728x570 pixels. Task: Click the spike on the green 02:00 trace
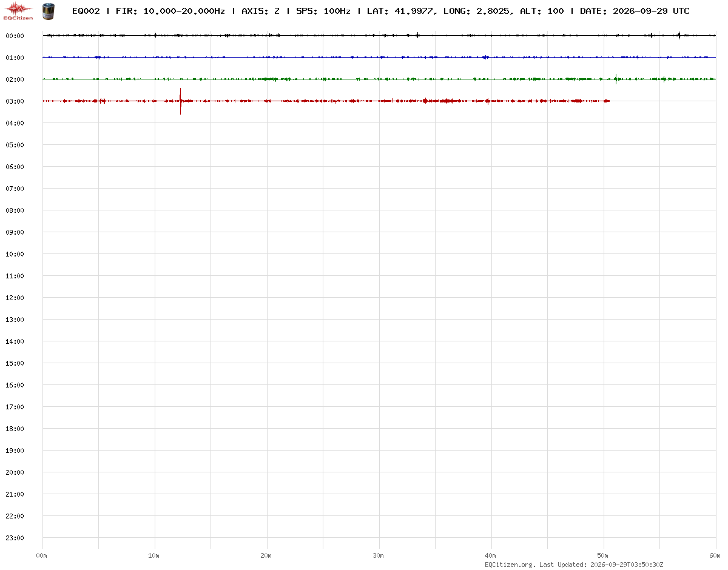616,79
